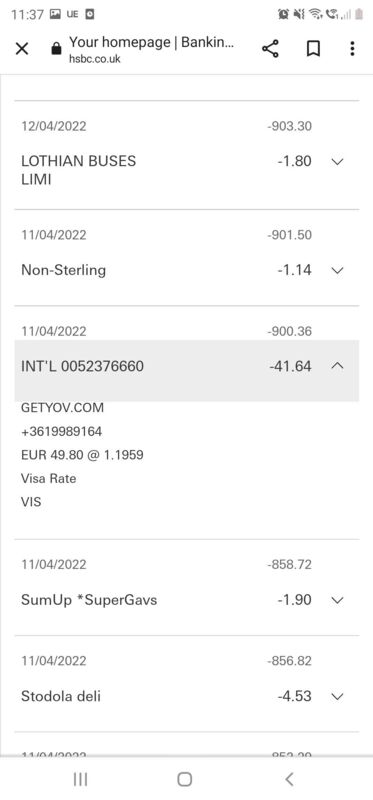This screenshot has width=373, height=800.
Task: Collapse the INT'L 0052376660 transaction
Action: click(338, 366)
